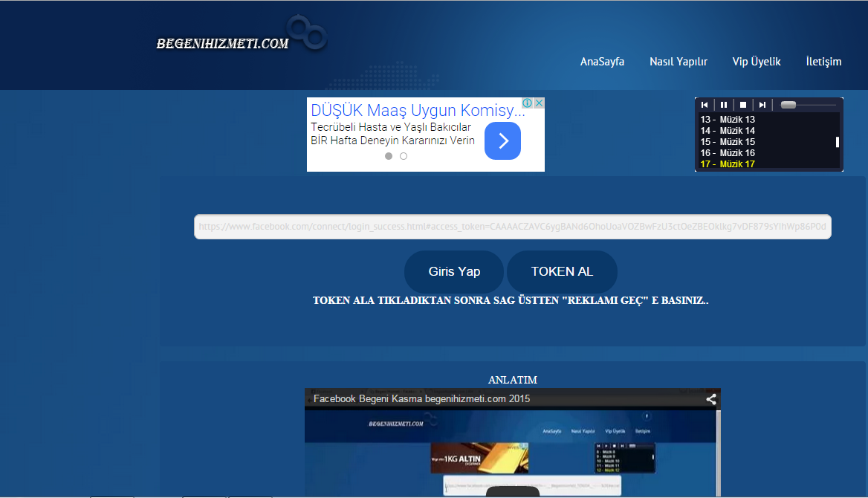Go to the Vip Üyelik page
This screenshot has width=868, height=498.
[x=757, y=62]
